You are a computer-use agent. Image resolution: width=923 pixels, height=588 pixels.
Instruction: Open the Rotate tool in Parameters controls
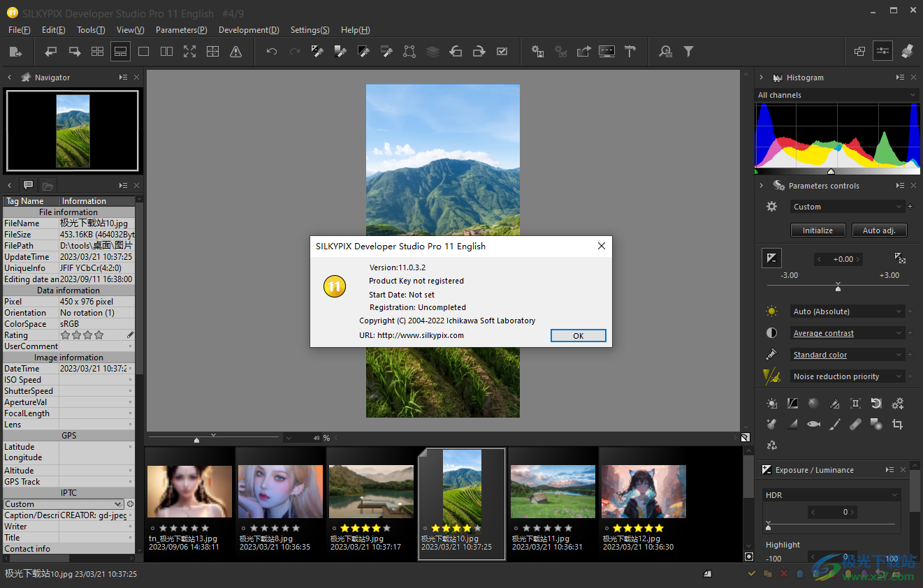pos(875,403)
